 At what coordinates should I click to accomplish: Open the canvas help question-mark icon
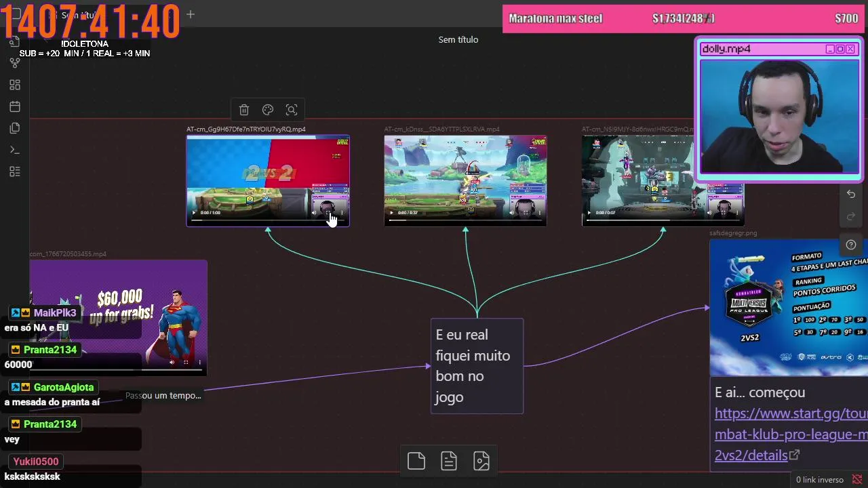(x=851, y=245)
